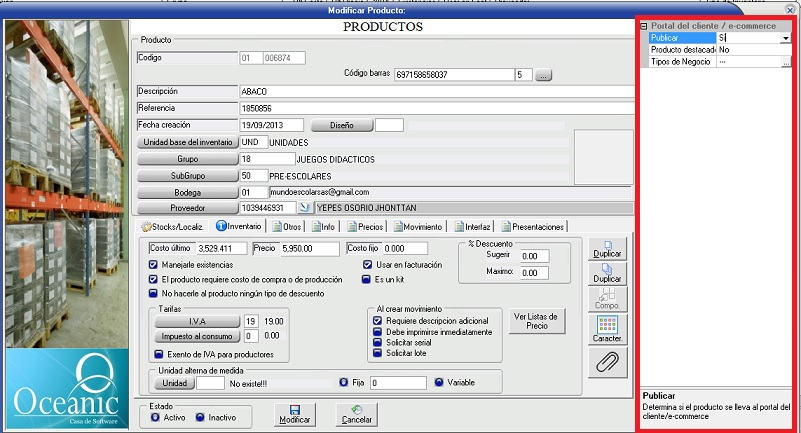Enable the Es un kit checkbox
This screenshot has height=433, width=801.
coord(367,280)
